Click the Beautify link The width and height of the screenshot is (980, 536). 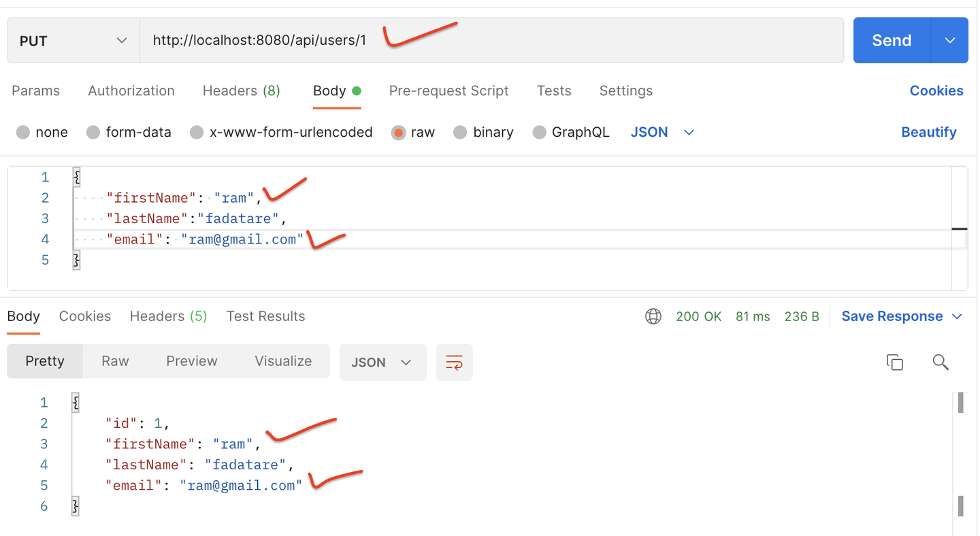point(928,132)
